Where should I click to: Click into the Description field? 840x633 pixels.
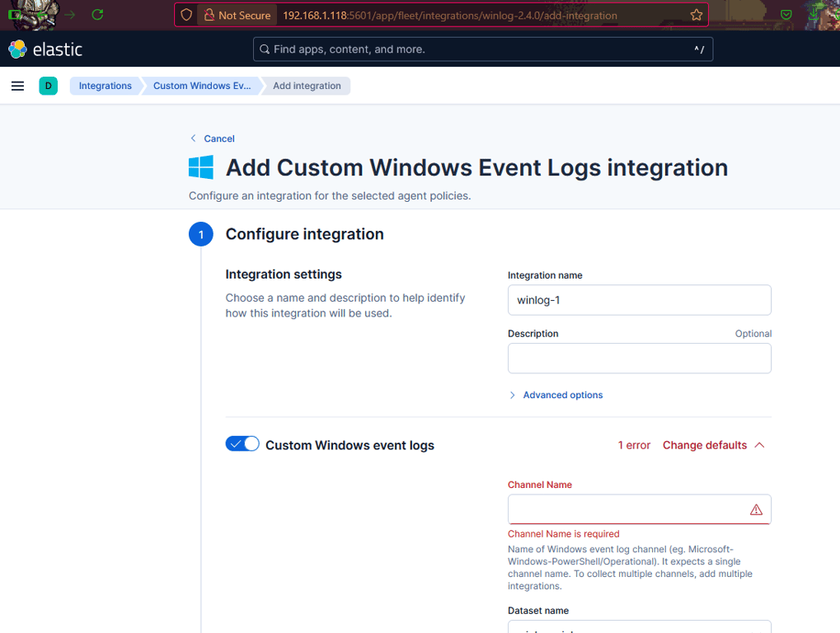[x=639, y=359]
